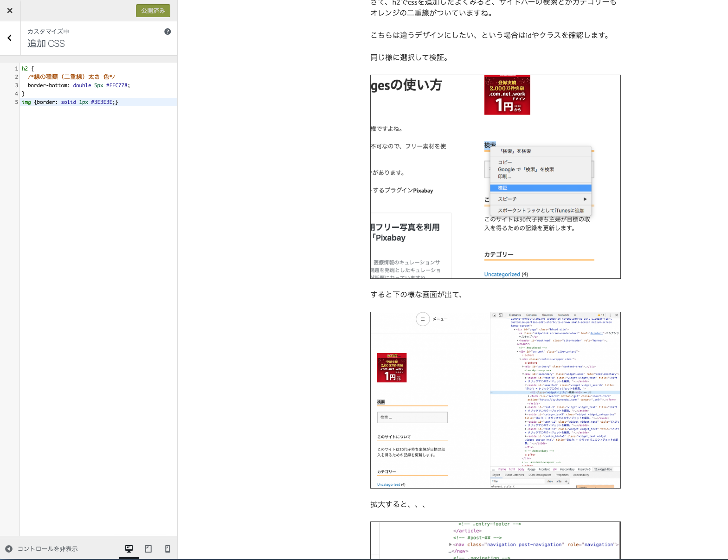Click the collapse arrow icon beside コントロールを非表示
Screen dimensions: 728x560
9,549
